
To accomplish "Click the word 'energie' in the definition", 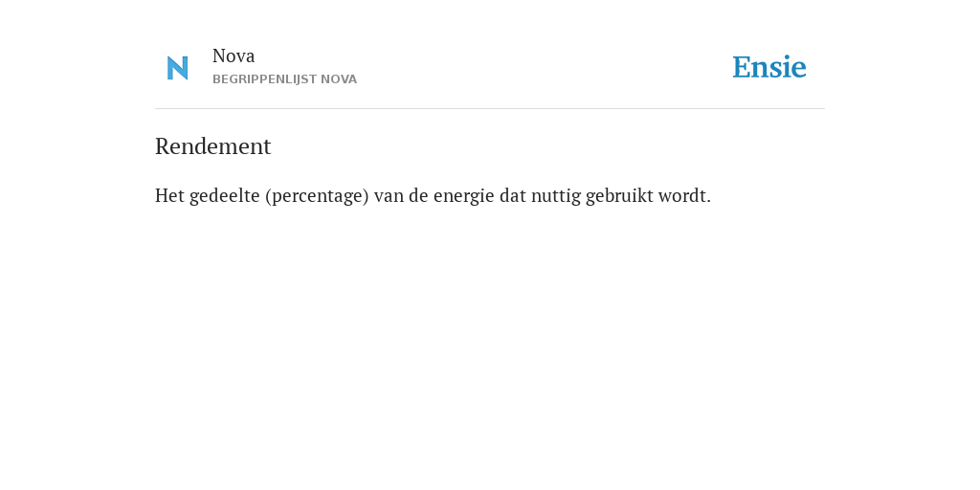I will tap(464, 195).
